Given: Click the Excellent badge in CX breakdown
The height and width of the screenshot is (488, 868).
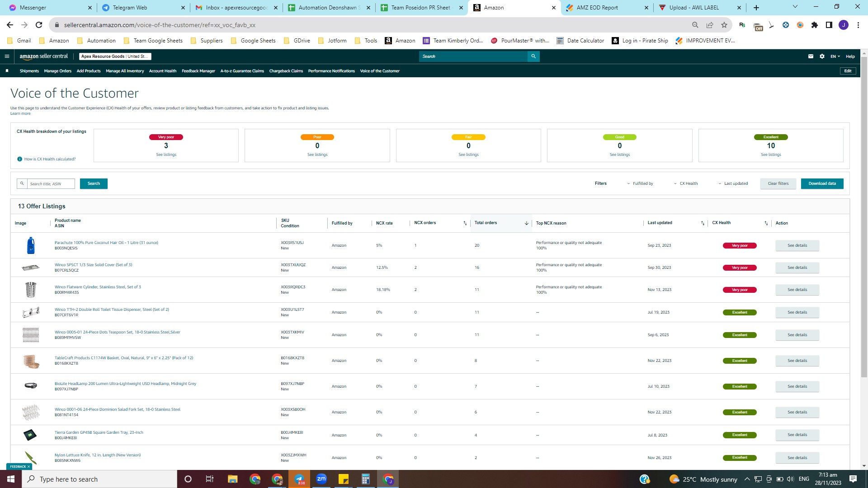Looking at the screenshot, I should (771, 137).
